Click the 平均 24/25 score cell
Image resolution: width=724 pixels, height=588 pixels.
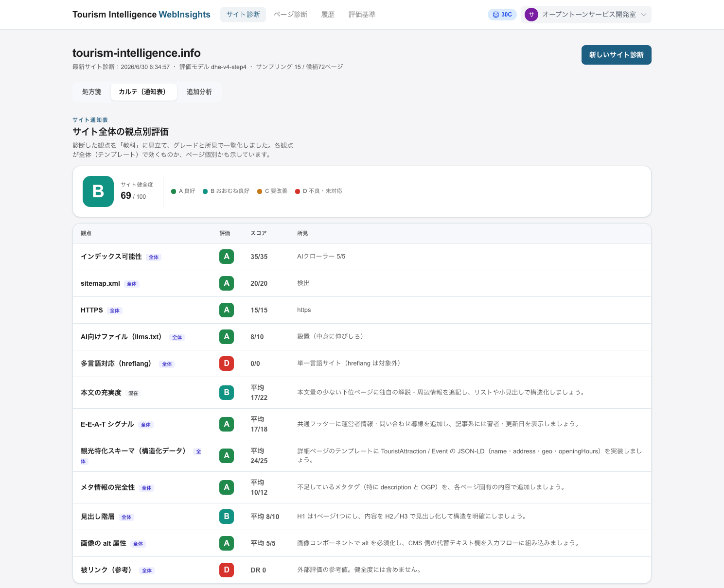pyautogui.click(x=259, y=456)
